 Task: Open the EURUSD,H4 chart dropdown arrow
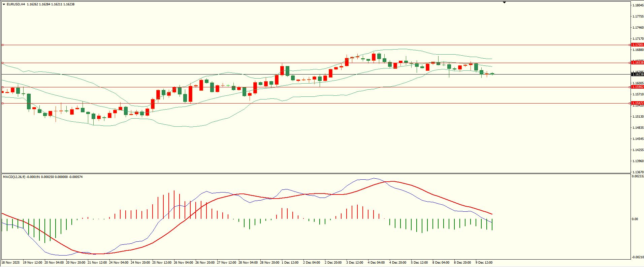(4, 4)
